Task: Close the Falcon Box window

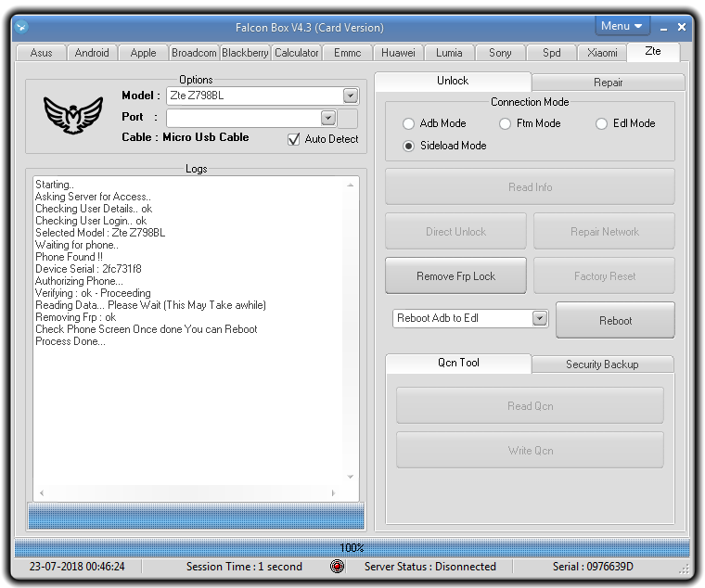Action: click(x=682, y=27)
